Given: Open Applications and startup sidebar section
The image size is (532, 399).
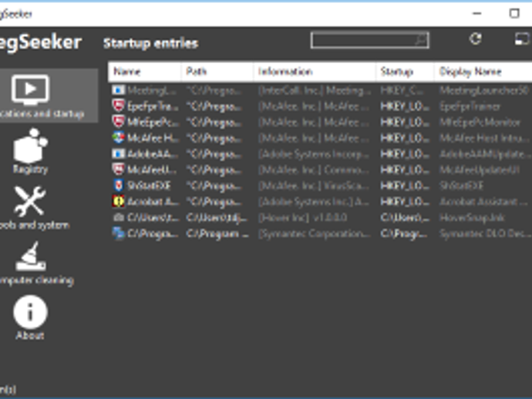Looking at the screenshot, I should pos(48,96).
